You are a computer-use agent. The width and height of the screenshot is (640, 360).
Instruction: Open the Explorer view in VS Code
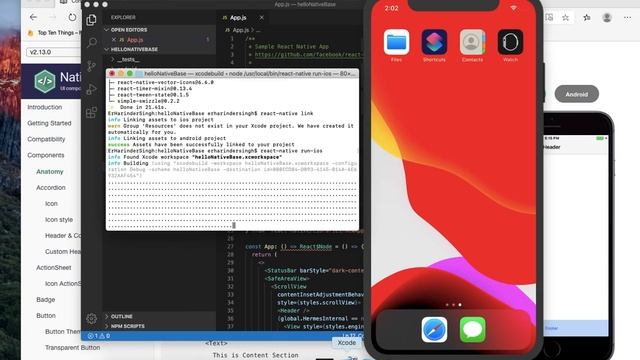pyautogui.click(x=91, y=20)
